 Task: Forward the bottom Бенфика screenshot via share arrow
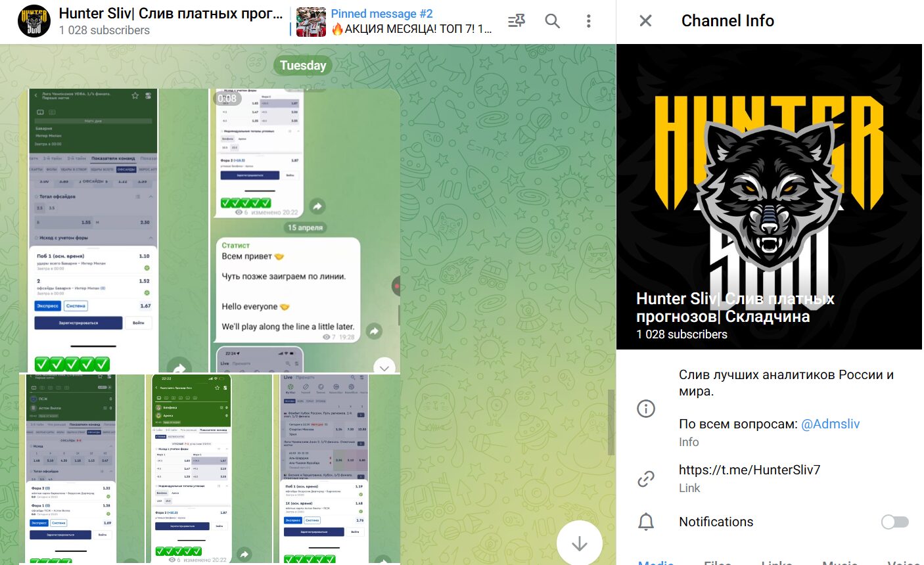[244, 554]
